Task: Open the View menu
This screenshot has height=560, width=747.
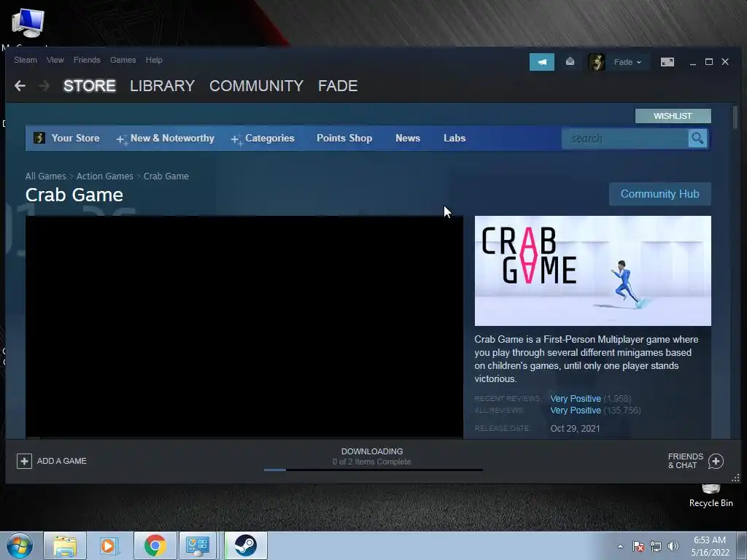Action: point(55,60)
